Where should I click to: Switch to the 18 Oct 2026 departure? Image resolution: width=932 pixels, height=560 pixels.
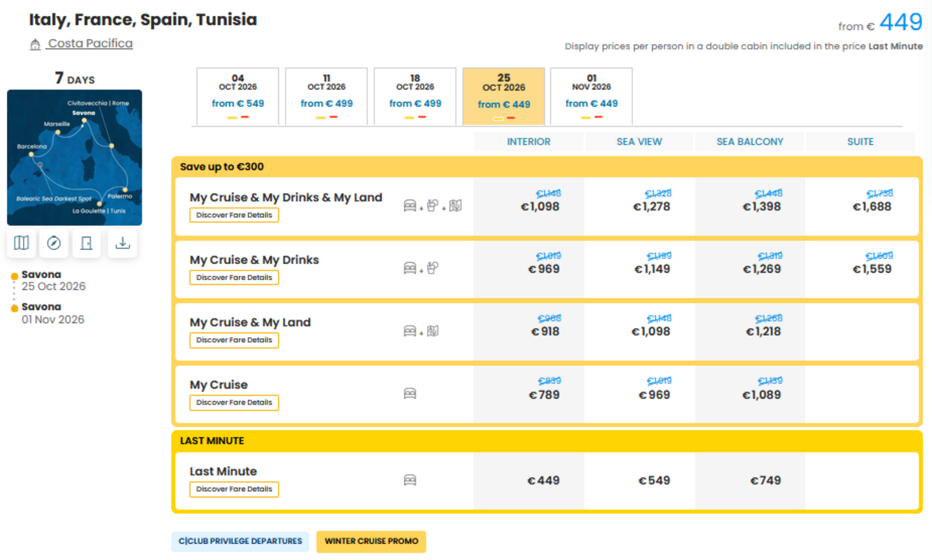[x=415, y=97]
